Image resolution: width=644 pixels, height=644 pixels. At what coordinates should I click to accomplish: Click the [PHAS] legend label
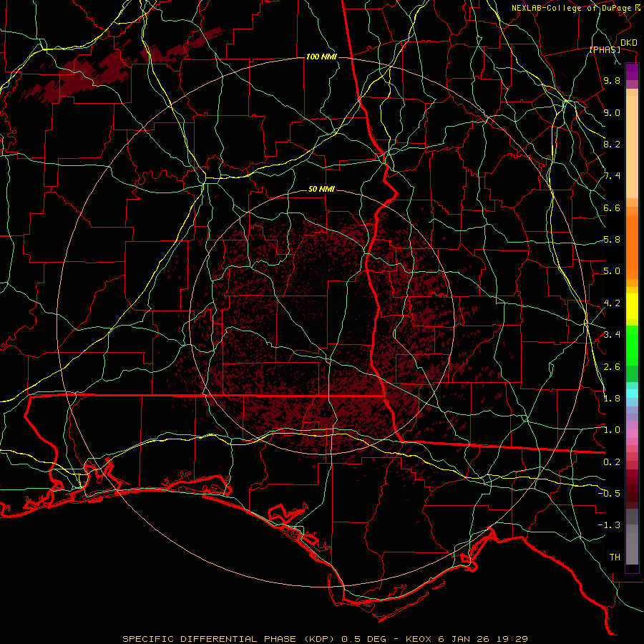coord(605,50)
